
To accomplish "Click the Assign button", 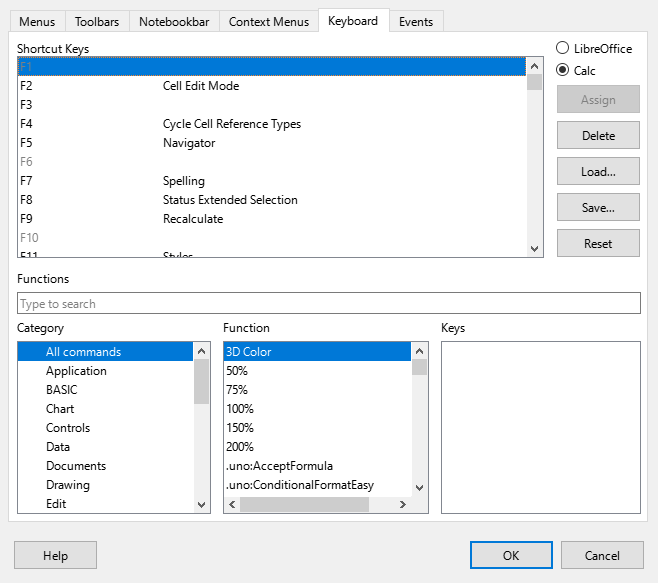I will [x=598, y=99].
